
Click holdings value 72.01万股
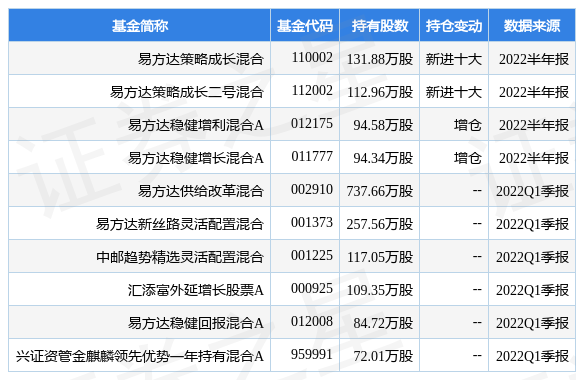[383, 356]
